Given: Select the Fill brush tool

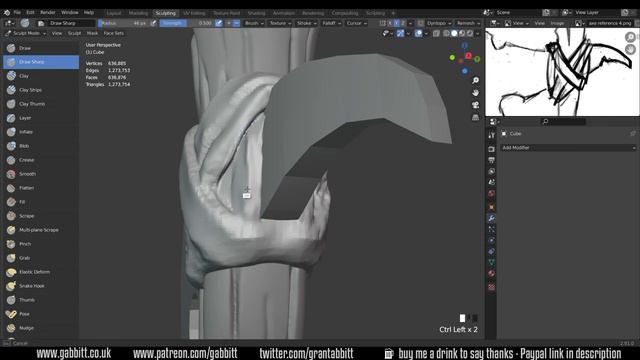Looking at the screenshot, I should [40, 202].
